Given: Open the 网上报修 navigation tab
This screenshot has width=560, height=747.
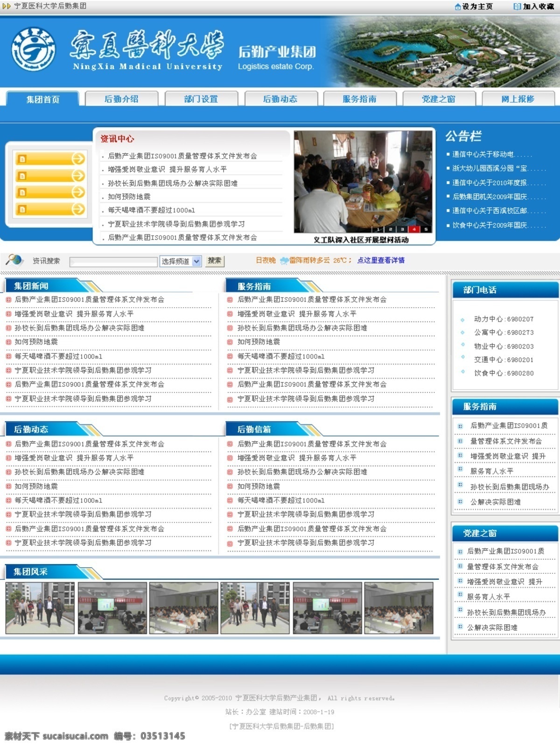Looking at the screenshot, I should pos(518,99).
